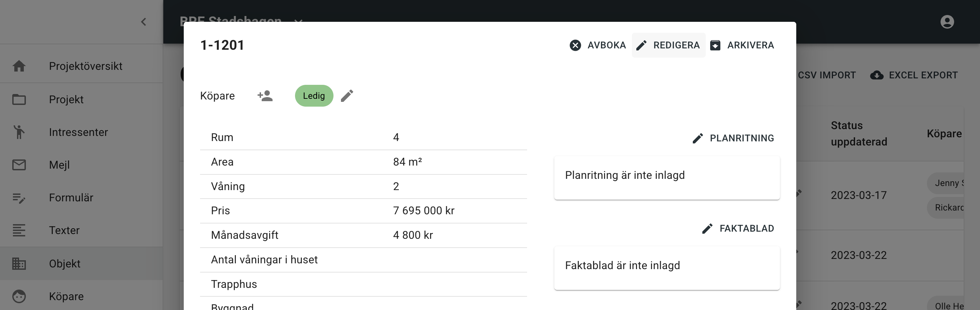
Task: Expand the BRF Stadshagen project selector
Action: [x=298, y=22]
